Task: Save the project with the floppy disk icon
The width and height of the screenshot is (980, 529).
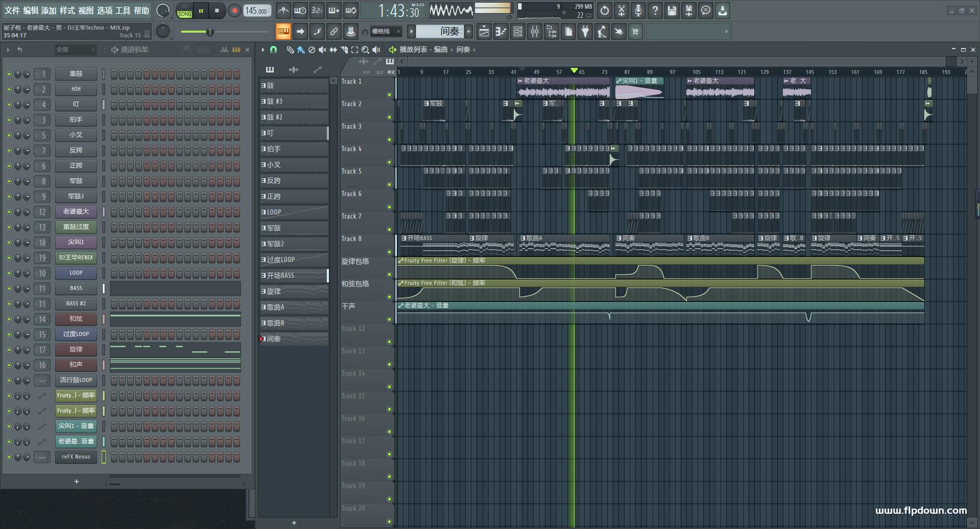Action: point(672,10)
